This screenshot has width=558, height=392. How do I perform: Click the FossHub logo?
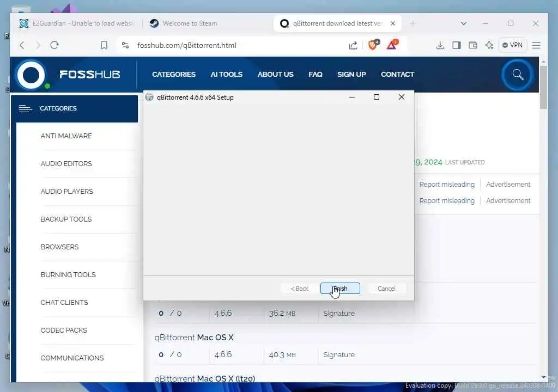(69, 75)
